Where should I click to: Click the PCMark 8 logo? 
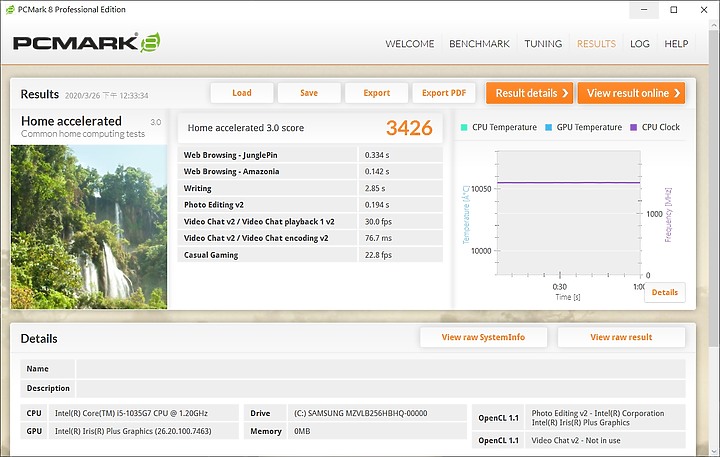point(87,43)
